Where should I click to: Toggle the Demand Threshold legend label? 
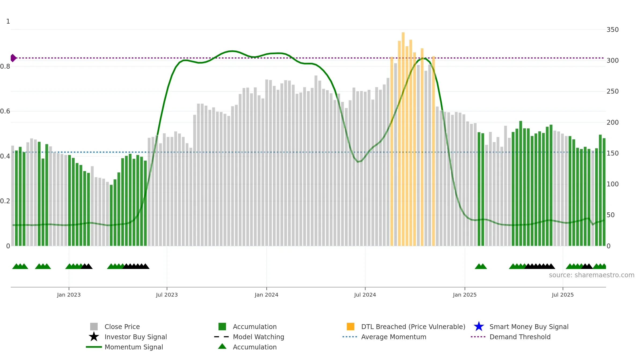520,337
